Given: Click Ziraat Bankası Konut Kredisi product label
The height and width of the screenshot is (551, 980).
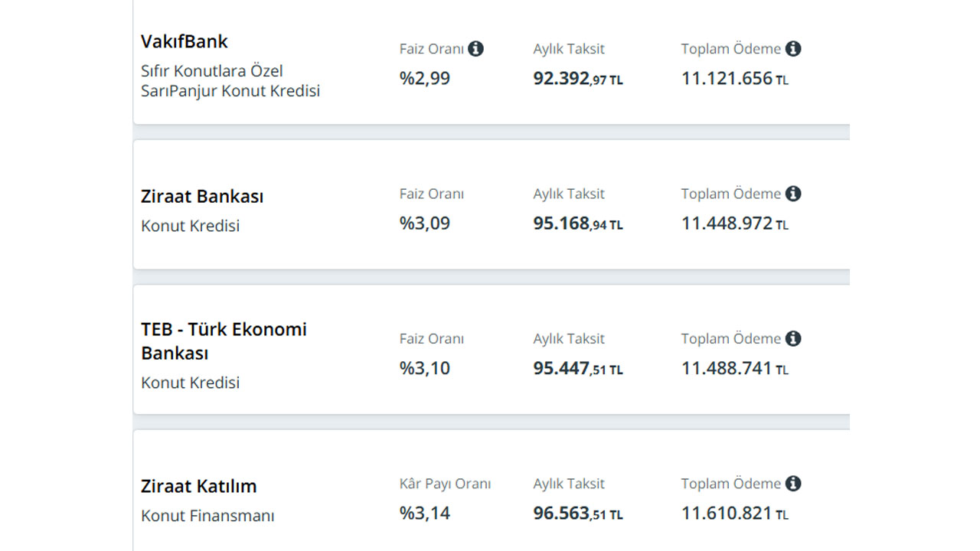Looking at the screenshot, I should pyautogui.click(x=191, y=227).
